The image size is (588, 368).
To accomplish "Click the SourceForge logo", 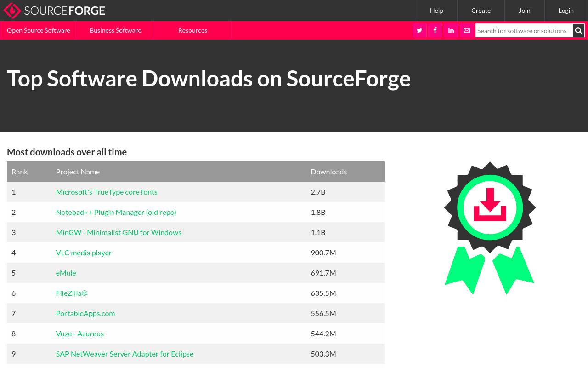I will (54, 11).
